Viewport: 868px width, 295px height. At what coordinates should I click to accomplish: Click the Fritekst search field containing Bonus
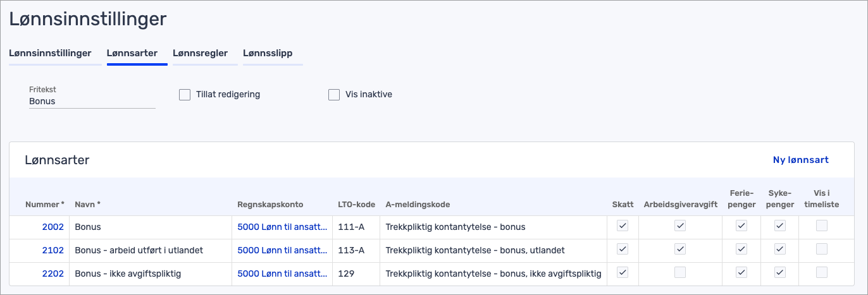point(92,101)
